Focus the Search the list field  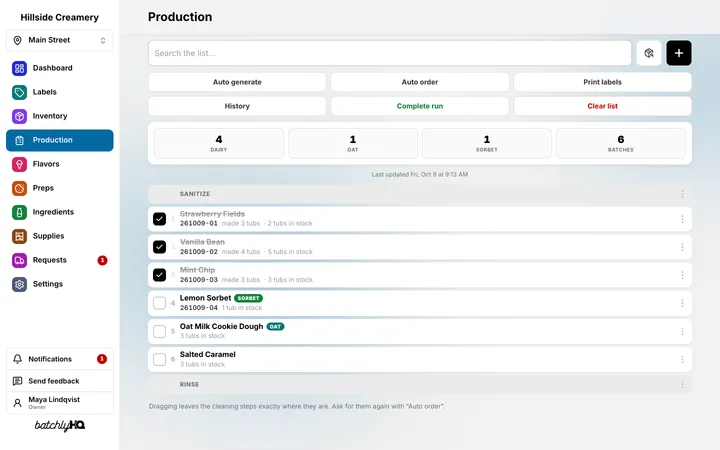pyautogui.click(x=390, y=53)
